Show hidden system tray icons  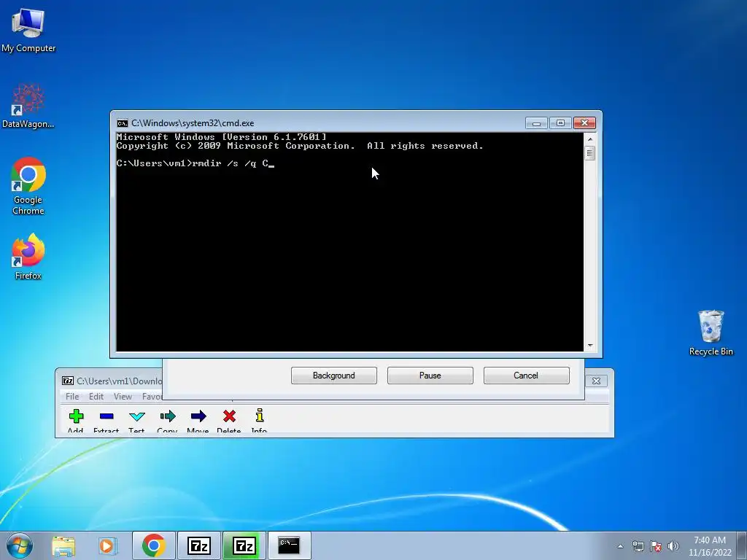point(620,546)
